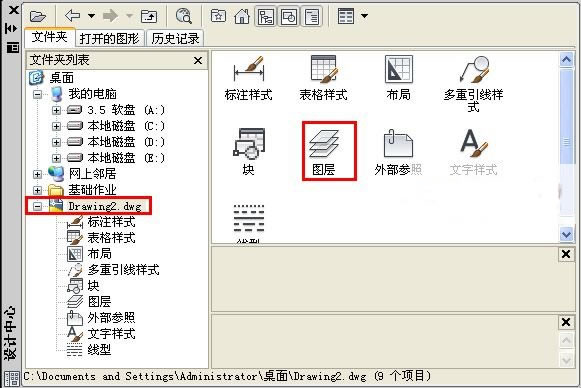This screenshot has width=581, height=388.
Task: Expand the 网上邻居 node
Action: tap(37, 174)
